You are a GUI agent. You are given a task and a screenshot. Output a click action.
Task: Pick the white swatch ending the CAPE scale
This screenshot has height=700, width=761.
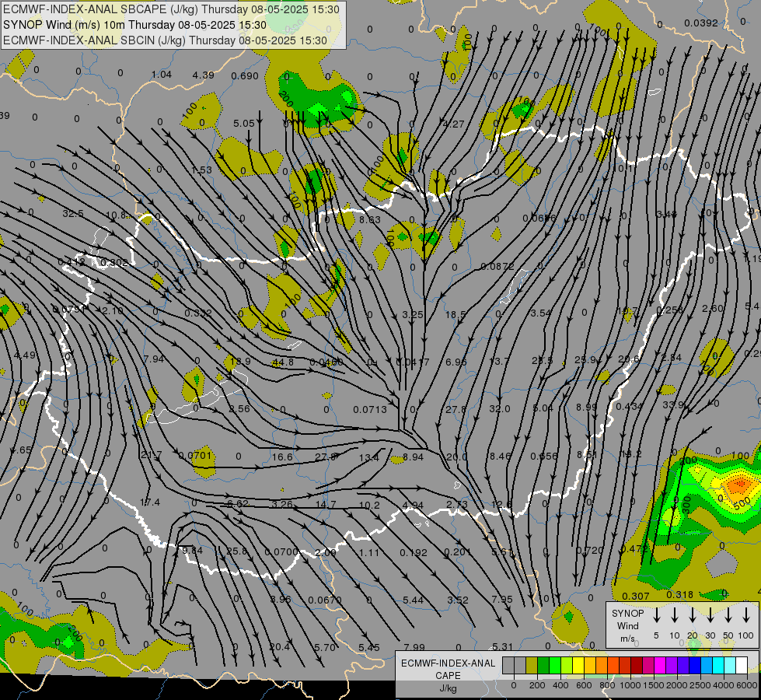[x=741, y=666]
